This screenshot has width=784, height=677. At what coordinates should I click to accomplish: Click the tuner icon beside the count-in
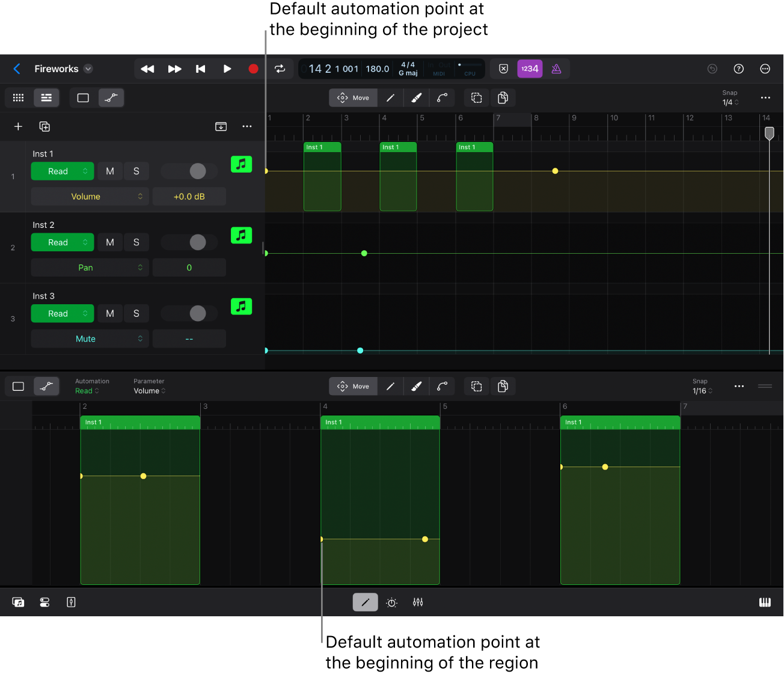(504, 69)
